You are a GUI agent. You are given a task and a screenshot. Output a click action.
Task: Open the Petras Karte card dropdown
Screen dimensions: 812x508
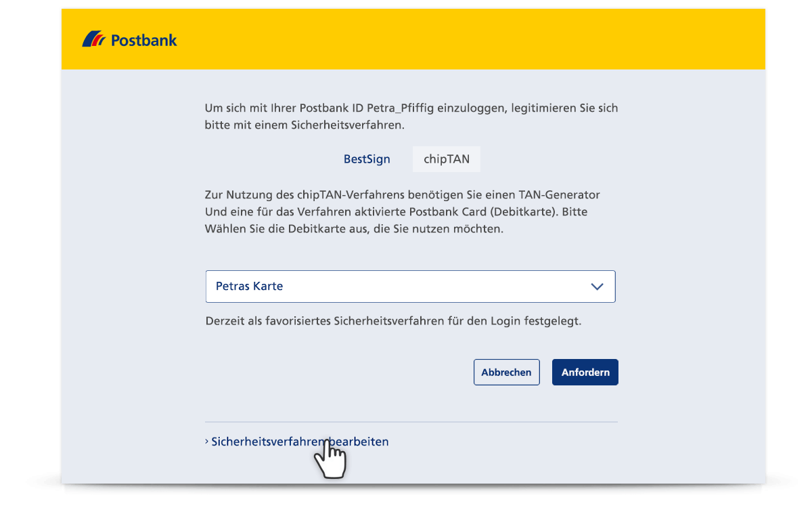click(x=410, y=287)
